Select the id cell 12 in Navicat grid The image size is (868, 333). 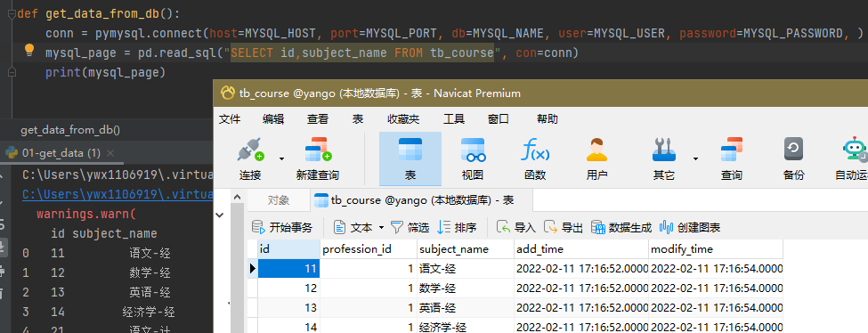coord(289,288)
